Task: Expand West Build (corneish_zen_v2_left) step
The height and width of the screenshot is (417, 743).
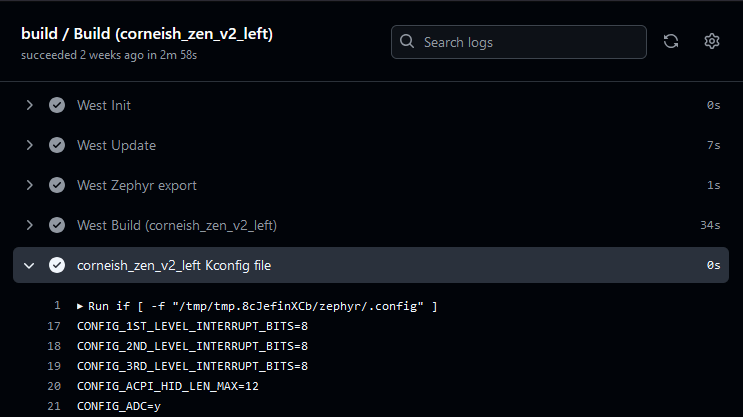Action: [x=30, y=225]
